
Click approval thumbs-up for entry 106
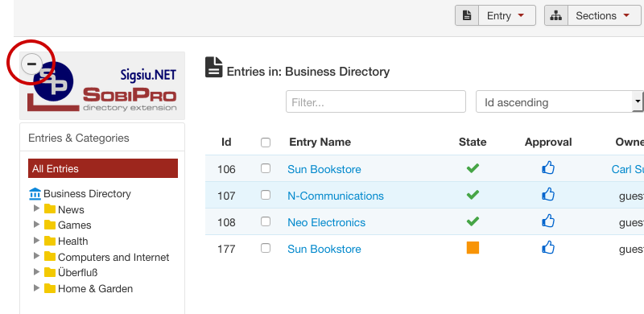(x=548, y=167)
